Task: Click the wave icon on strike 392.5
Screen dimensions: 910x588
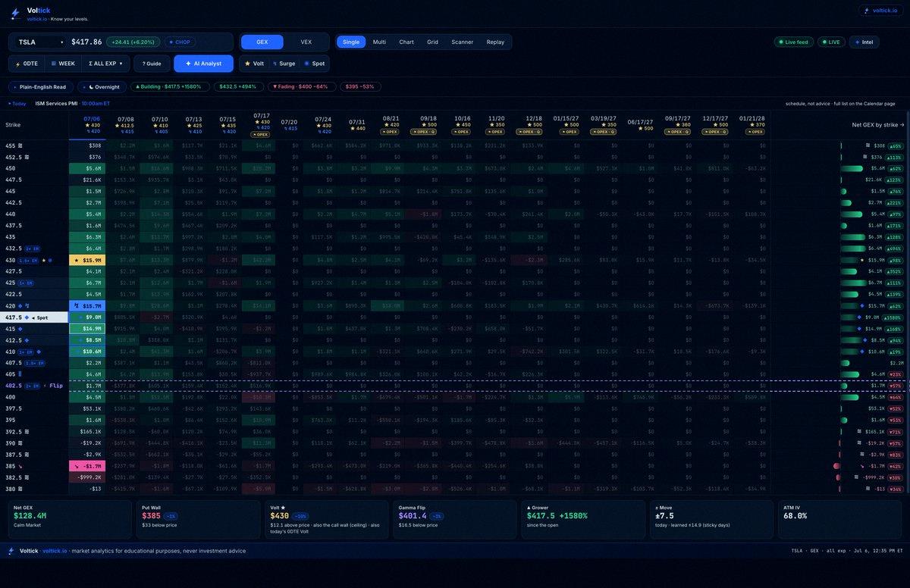Action: 26,432
